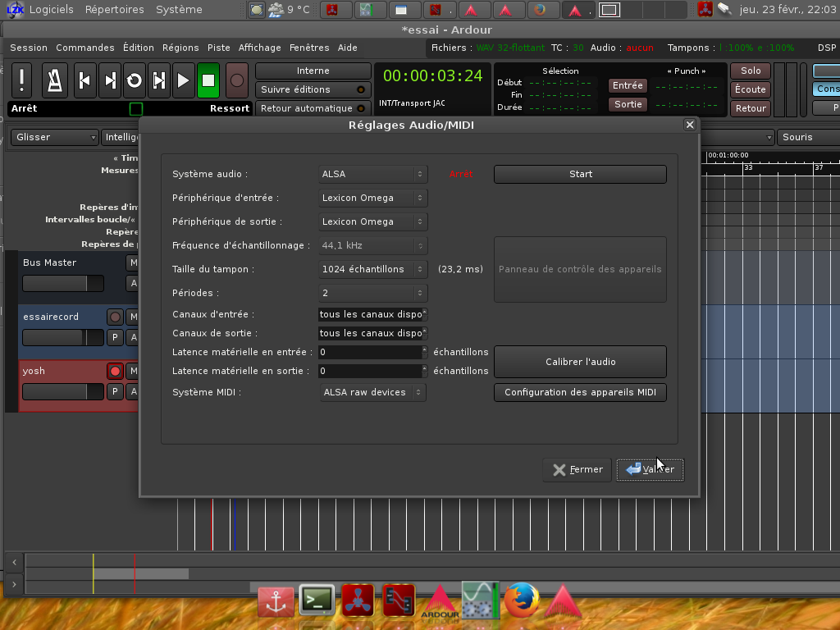Go to session start in transport
The height and width of the screenshot is (630, 840).
coord(84,80)
